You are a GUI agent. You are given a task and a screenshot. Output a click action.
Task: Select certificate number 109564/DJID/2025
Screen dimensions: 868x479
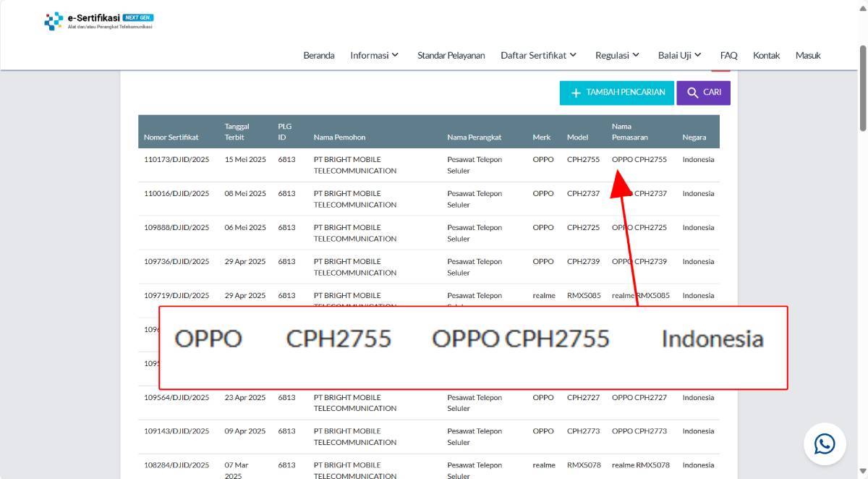click(176, 397)
